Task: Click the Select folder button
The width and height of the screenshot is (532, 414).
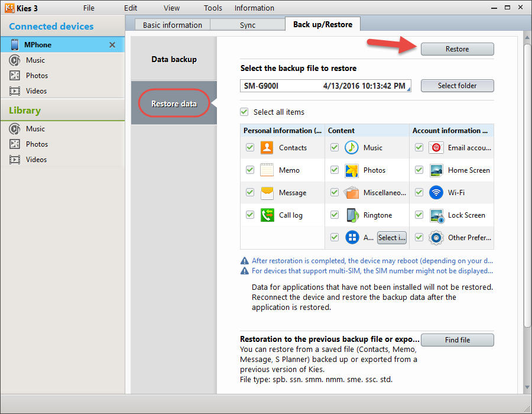Action: point(458,86)
